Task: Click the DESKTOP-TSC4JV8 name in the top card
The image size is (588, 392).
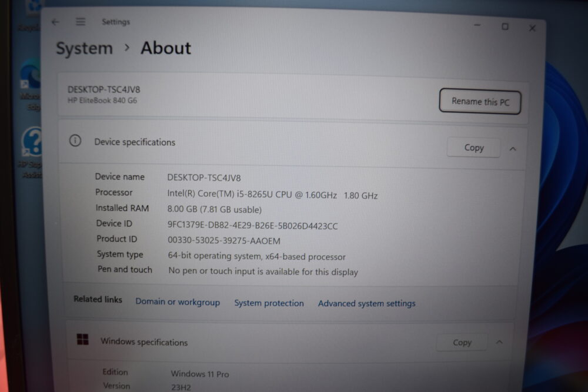Action: 104,90
